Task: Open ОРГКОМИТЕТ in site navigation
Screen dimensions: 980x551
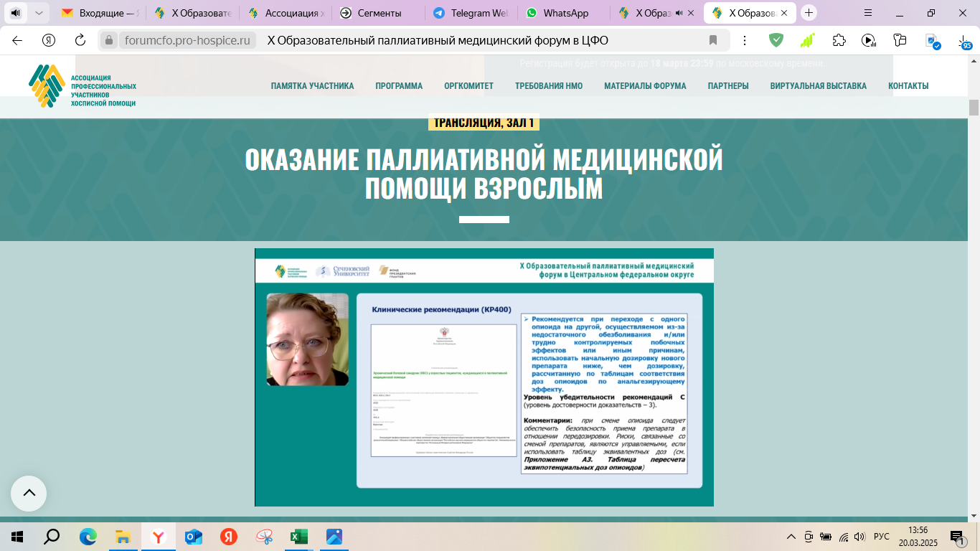Action: click(x=468, y=86)
